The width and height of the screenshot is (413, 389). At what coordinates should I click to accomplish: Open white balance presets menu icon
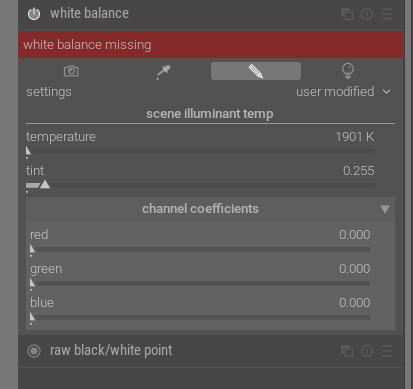[387, 14]
